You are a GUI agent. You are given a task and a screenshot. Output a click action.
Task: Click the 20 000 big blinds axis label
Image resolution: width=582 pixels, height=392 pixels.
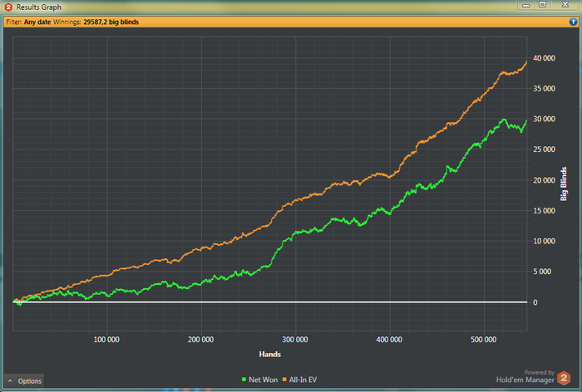pyautogui.click(x=544, y=180)
